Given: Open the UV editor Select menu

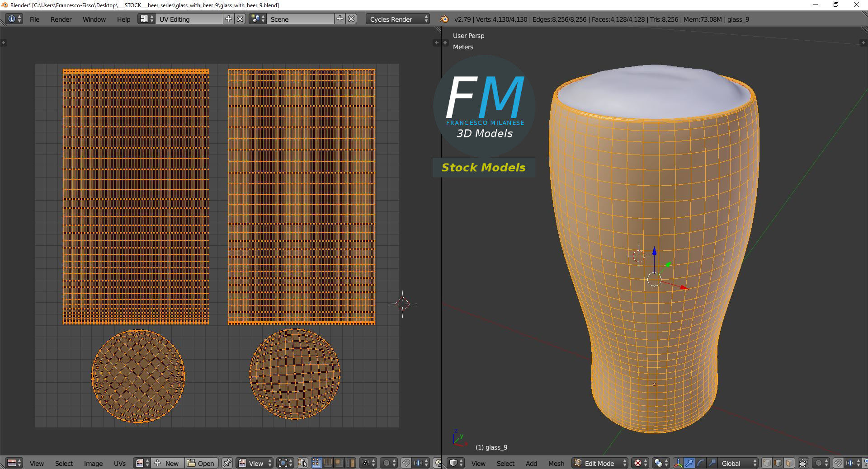Looking at the screenshot, I should 64,464.
